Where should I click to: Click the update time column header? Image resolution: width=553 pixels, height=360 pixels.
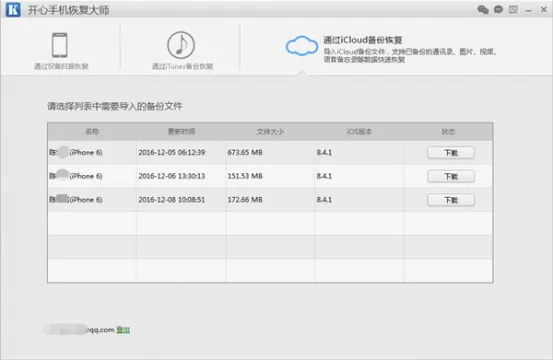[181, 132]
